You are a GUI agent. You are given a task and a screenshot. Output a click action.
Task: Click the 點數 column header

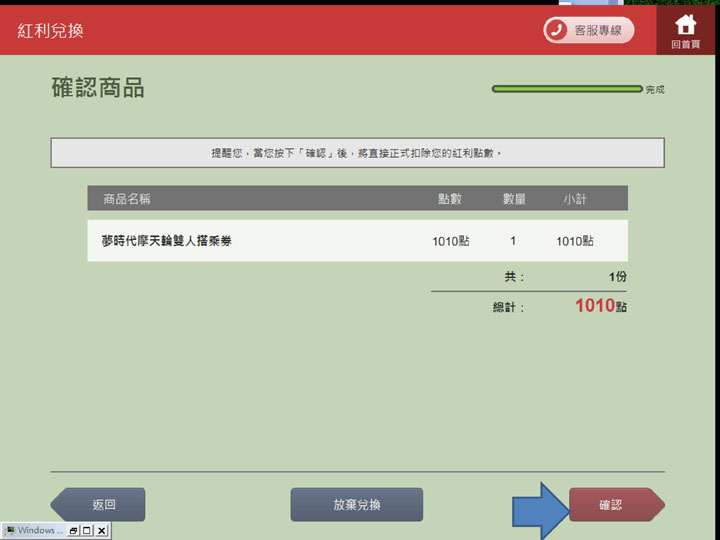450,199
